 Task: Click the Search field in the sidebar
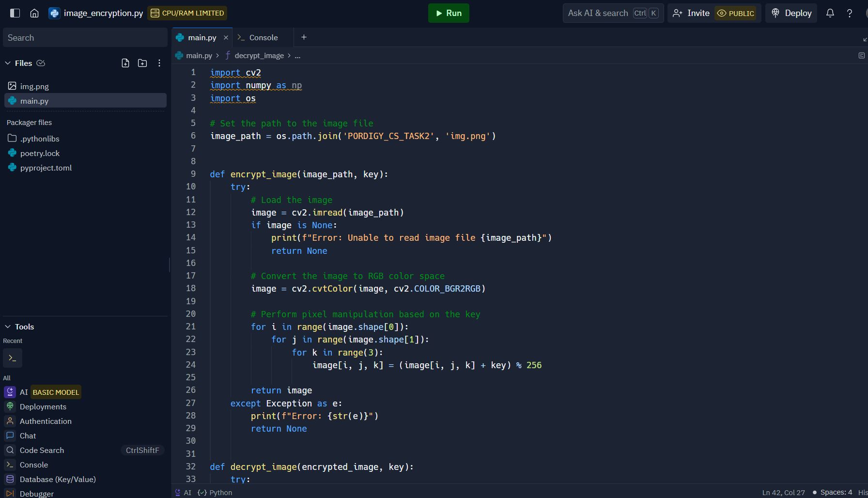click(x=85, y=37)
